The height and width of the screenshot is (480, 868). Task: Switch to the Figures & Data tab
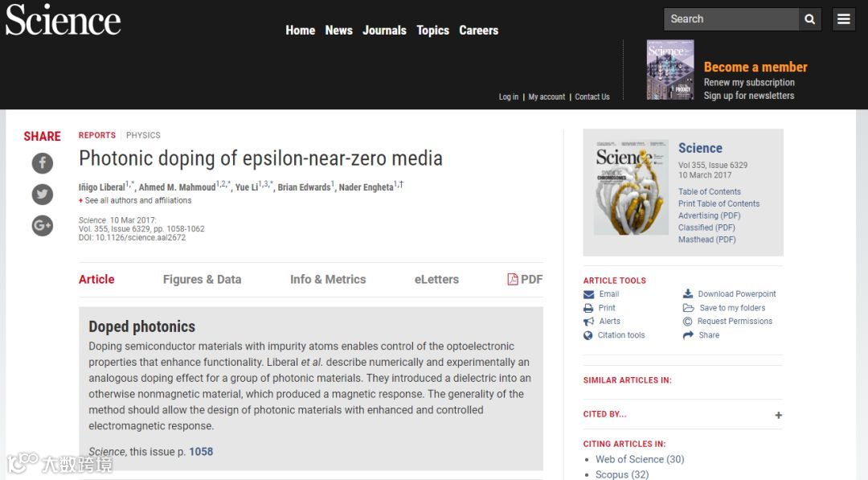click(x=202, y=279)
